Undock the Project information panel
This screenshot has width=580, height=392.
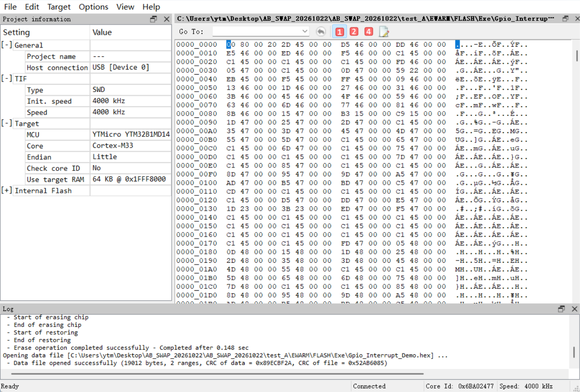coord(154,19)
